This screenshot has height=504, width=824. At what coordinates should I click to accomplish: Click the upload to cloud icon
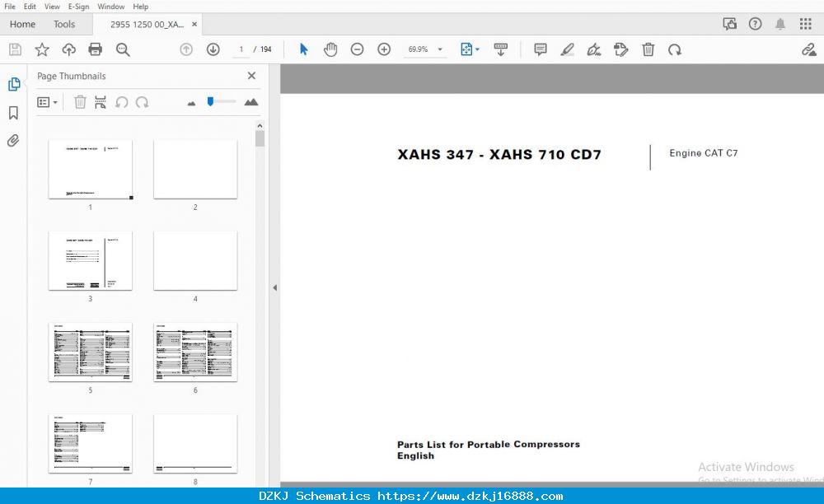pos(69,49)
